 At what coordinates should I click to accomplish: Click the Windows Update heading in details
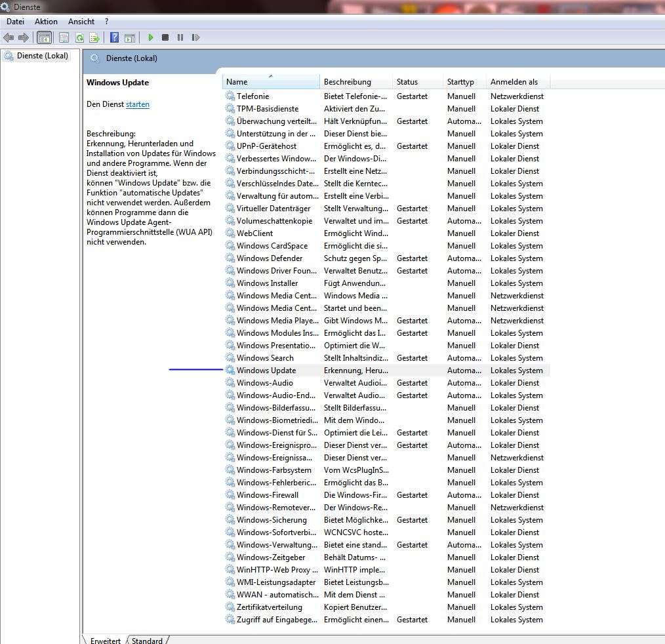tap(117, 83)
